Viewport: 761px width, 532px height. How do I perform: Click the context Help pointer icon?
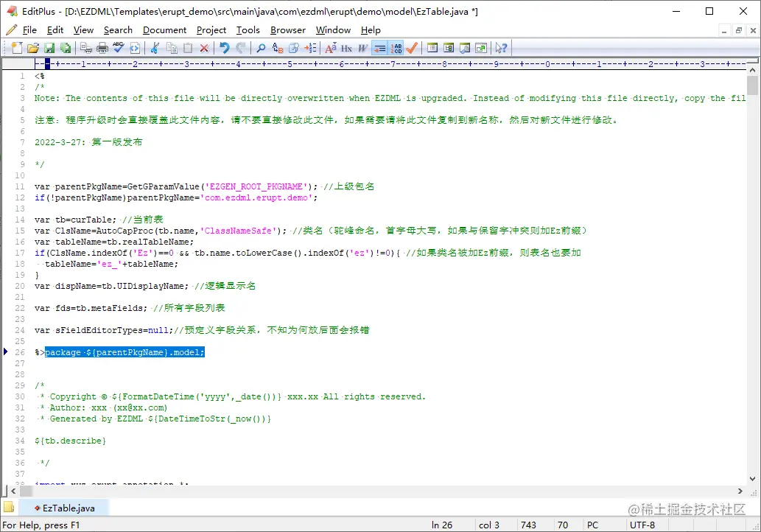pos(502,48)
